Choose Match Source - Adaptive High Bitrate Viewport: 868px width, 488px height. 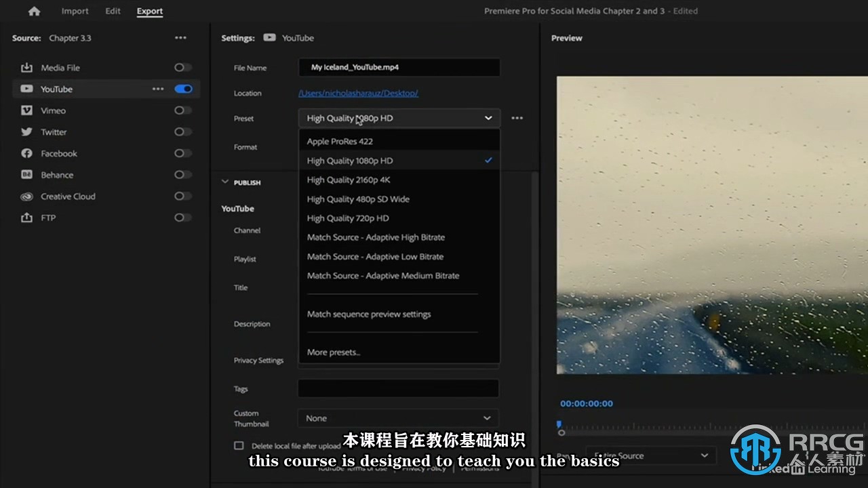tap(399, 237)
